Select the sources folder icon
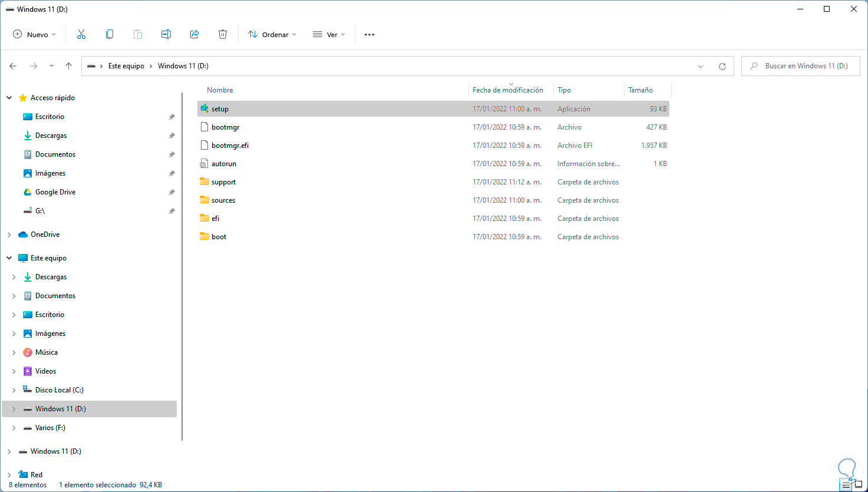 coord(204,200)
